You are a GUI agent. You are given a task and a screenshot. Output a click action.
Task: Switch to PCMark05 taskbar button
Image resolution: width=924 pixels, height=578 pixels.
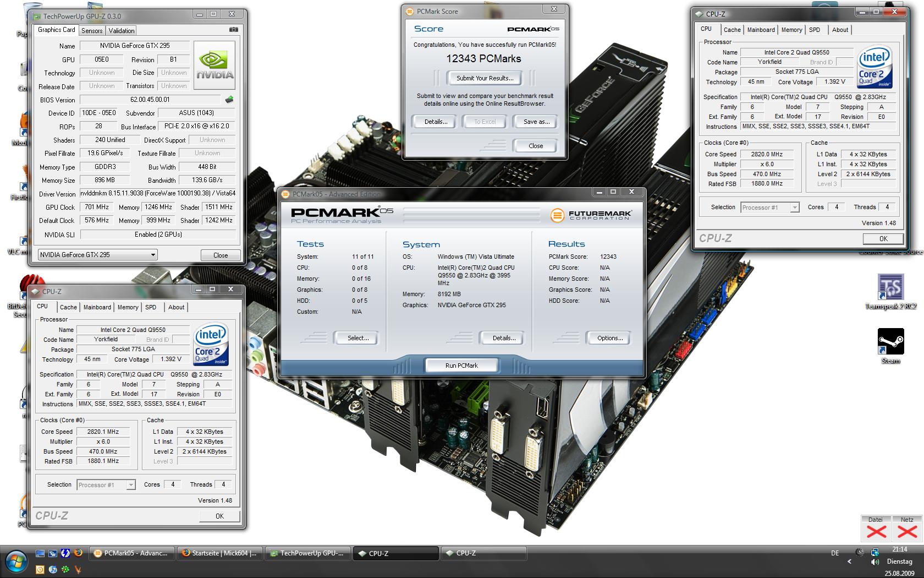132,553
